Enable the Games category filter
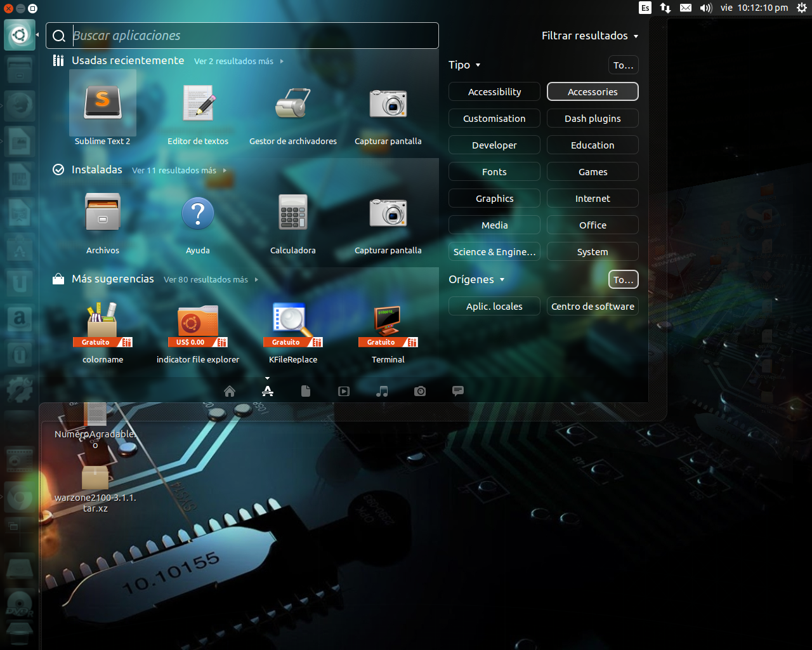 (x=592, y=171)
